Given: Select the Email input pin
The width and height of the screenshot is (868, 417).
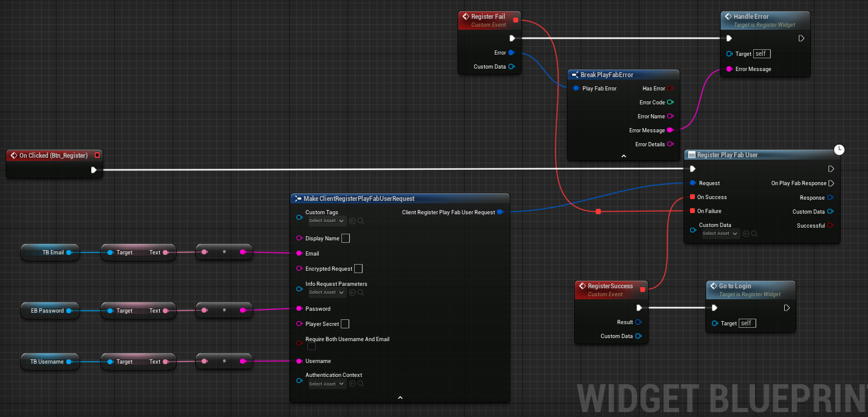Looking at the screenshot, I should pyautogui.click(x=299, y=254).
